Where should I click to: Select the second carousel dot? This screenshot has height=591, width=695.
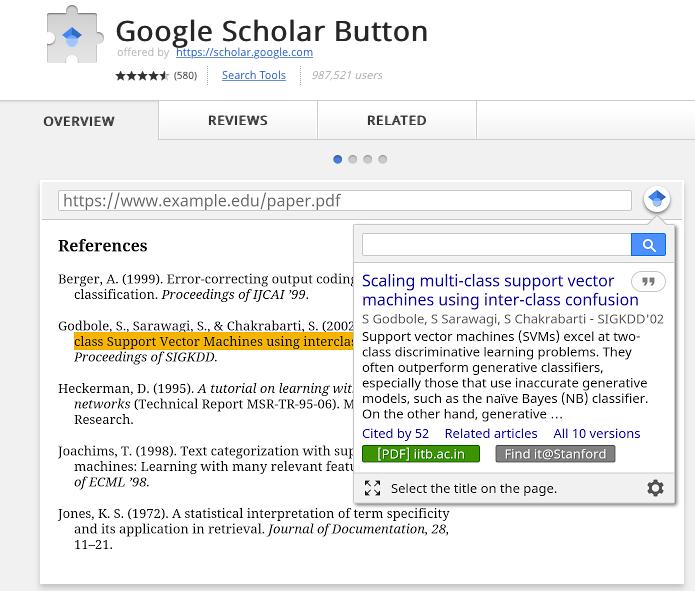[353, 159]
